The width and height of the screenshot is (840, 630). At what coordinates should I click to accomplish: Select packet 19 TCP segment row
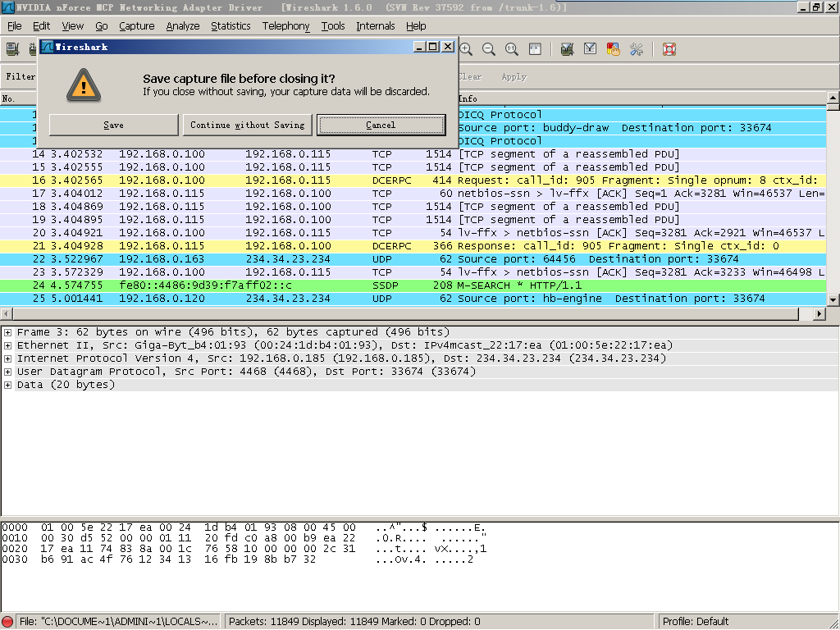413,220
